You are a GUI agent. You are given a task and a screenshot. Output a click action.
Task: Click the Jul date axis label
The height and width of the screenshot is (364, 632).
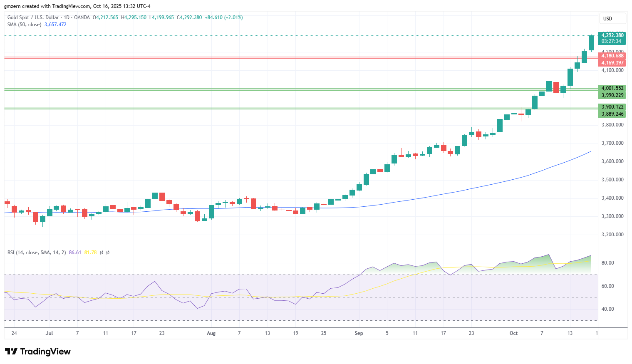pos(50,333)
